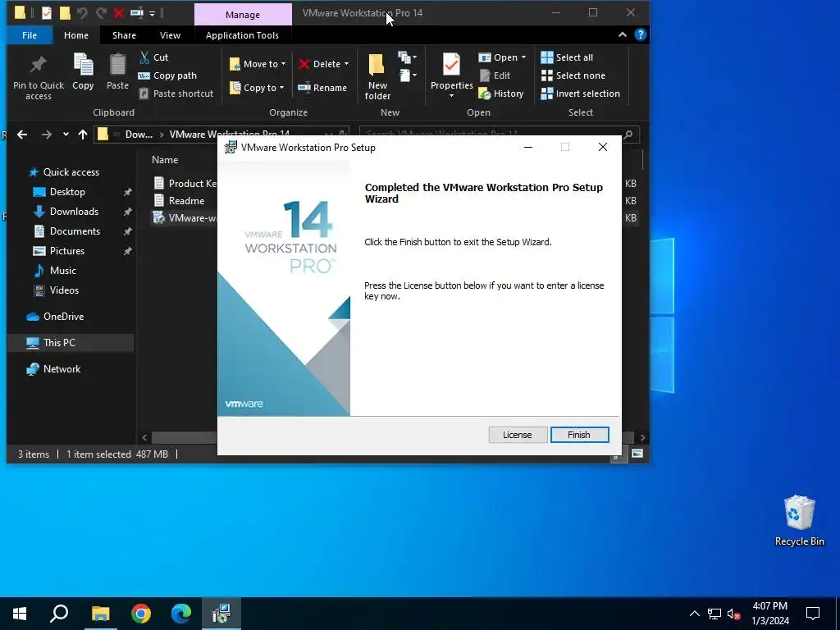Click the Dow... breadcrumb in address bar
Image resolution: width=840 pixels, height=630 pixels.
click(x=139, y=135)
